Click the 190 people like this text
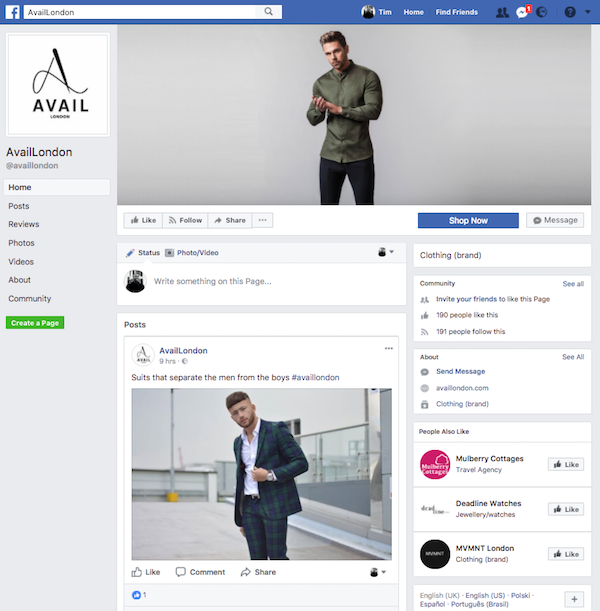The image size is (600, 611). pos(467,315)
